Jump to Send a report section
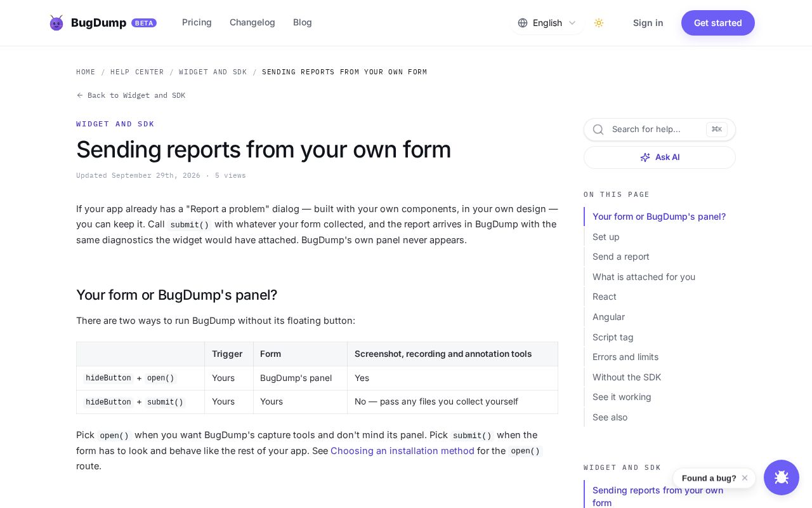 [x=621, y=257]
